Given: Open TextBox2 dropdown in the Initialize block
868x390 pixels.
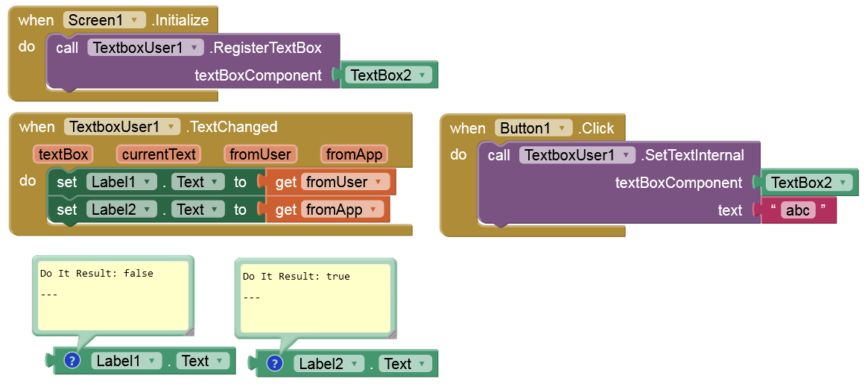Looking at the screenshot, I should [388, 75].
